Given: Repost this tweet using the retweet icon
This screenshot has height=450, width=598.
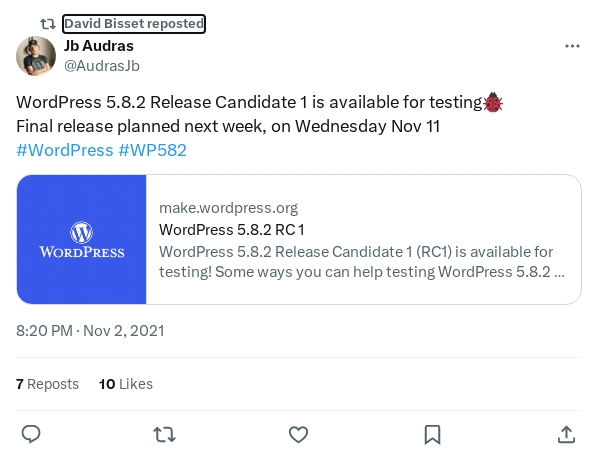Looking at the screenshot, I should click(164, 434).
